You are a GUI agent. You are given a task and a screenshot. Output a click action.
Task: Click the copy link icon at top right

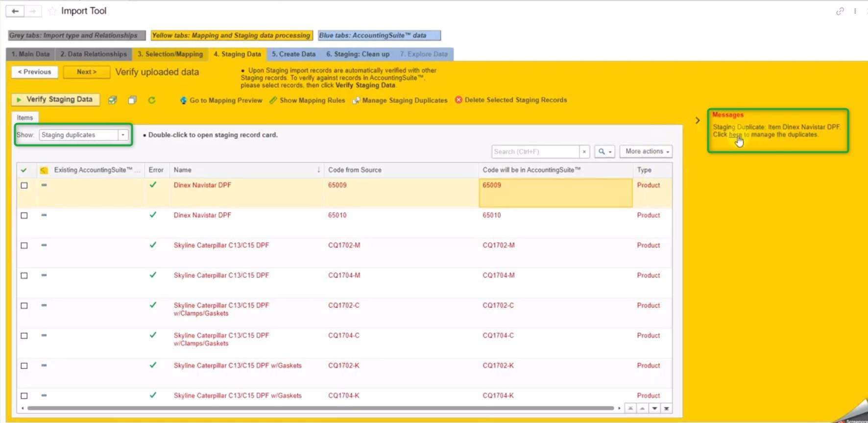click(840, 11)
